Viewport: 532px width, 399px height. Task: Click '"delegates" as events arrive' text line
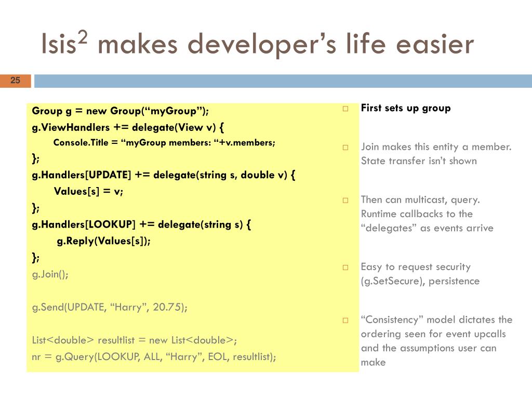427,228
